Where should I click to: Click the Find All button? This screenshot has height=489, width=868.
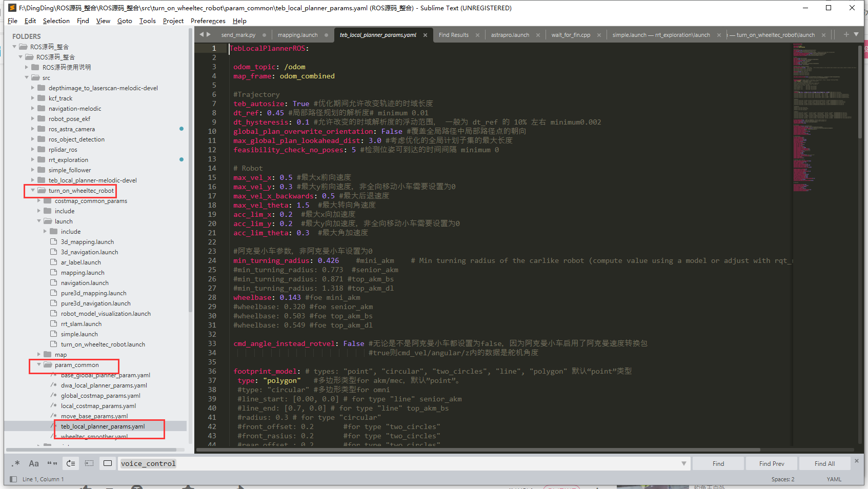coord(824,463)
